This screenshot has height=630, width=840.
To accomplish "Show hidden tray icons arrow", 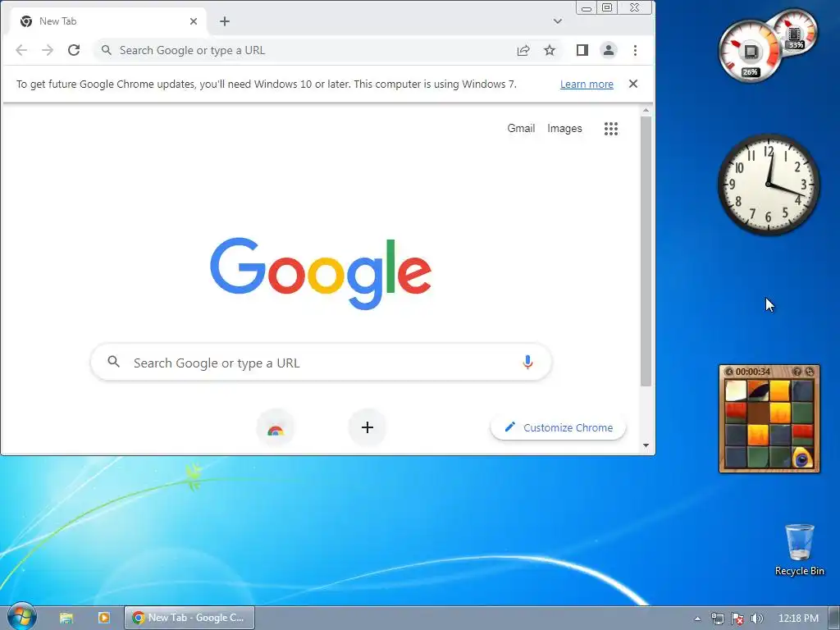I will (697, 619).
